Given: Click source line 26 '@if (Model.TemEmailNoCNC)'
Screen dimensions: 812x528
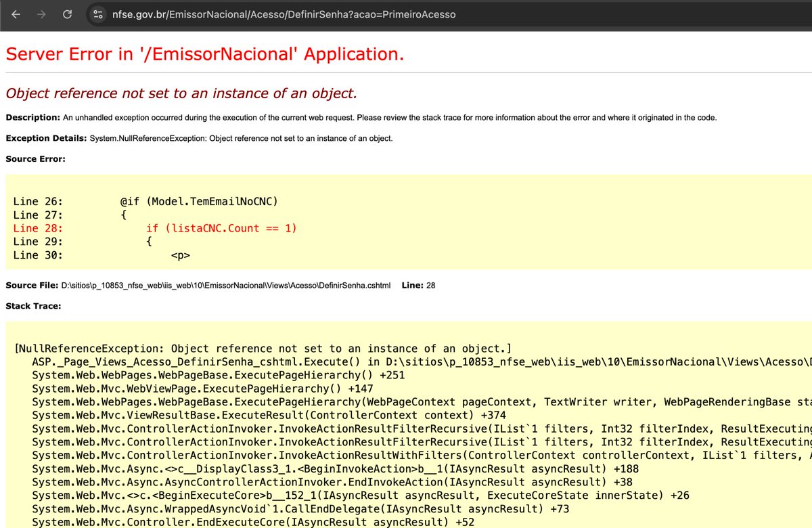Looking at the screenshot, I should pos(145,202).
